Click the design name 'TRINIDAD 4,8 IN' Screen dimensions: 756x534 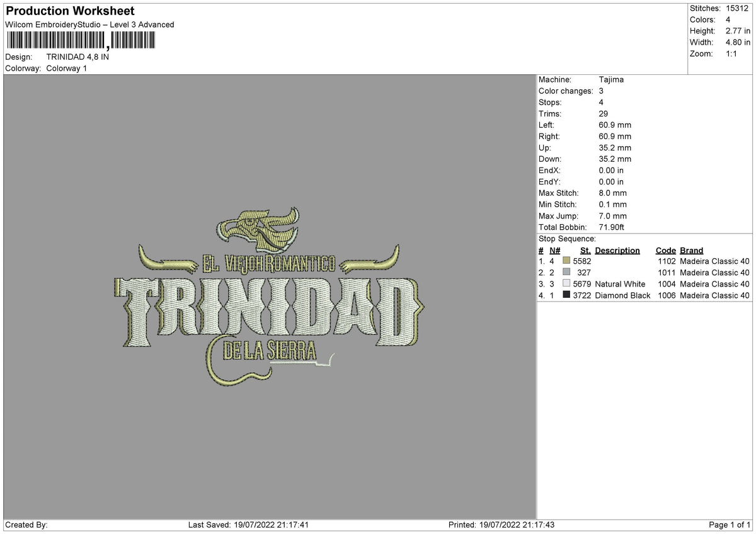click(77, 57)
